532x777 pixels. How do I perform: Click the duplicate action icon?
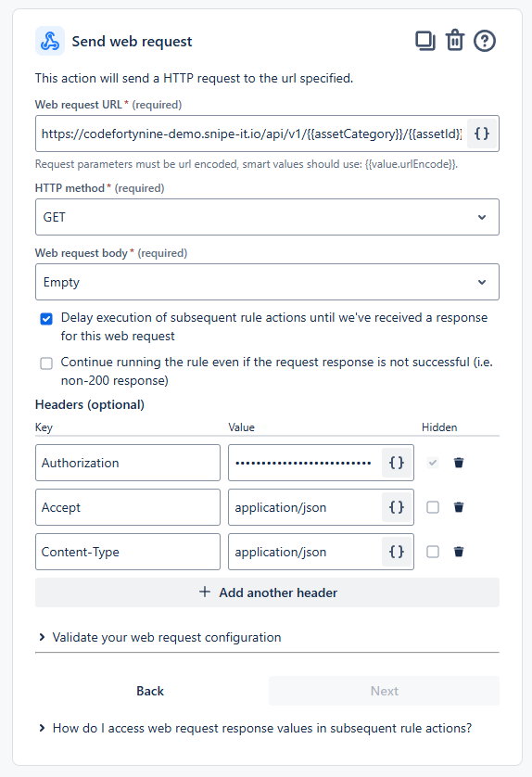click(x=425, y=41)
